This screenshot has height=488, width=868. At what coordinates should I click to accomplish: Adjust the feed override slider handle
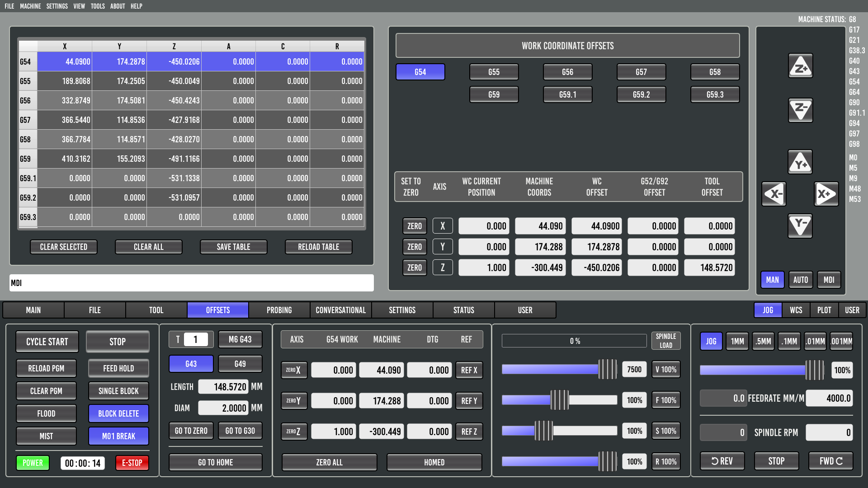[x=559, y=400]
